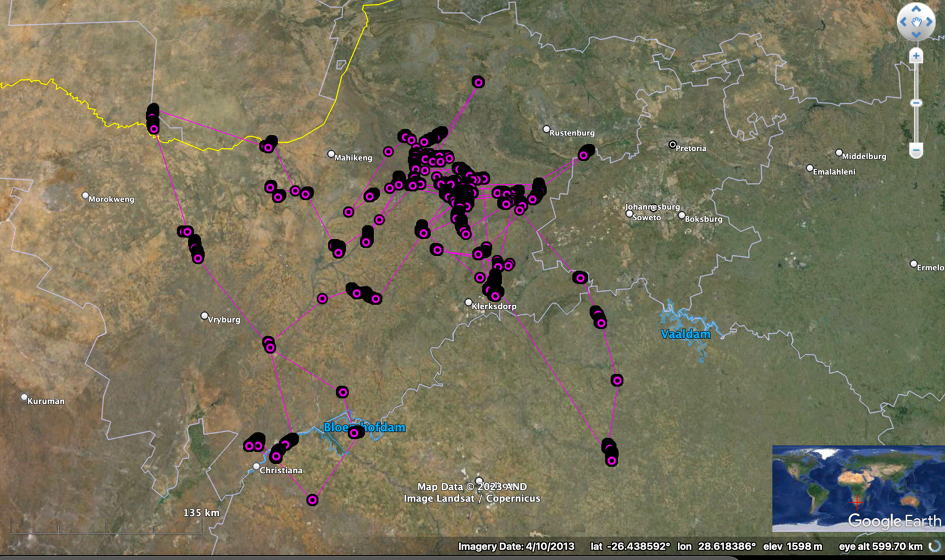Click the pan down arrow on the navigation joystick
The width and height of the screenshot is (945, 560).
(x=916, y=35)
